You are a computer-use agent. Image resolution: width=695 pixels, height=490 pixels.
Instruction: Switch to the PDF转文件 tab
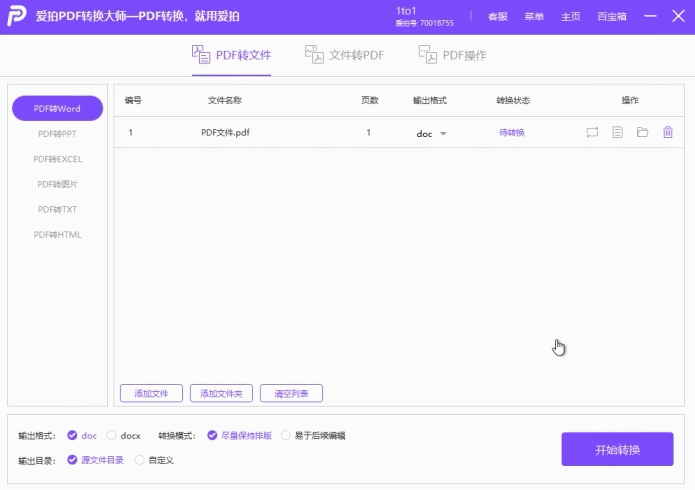point(231,55)
